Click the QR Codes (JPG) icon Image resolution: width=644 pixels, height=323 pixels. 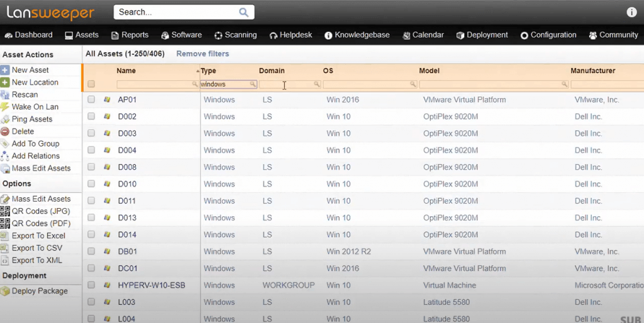click(x=5, y=211)
